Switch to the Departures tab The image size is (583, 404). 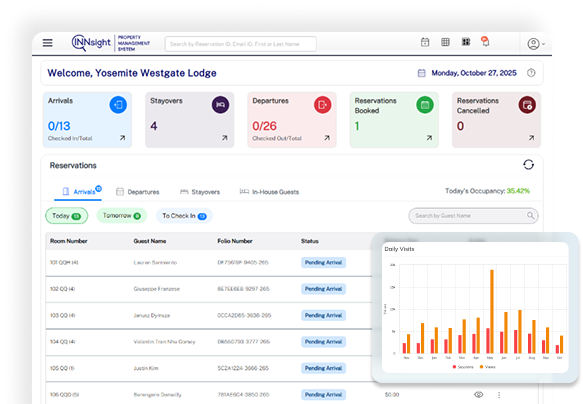138,192
